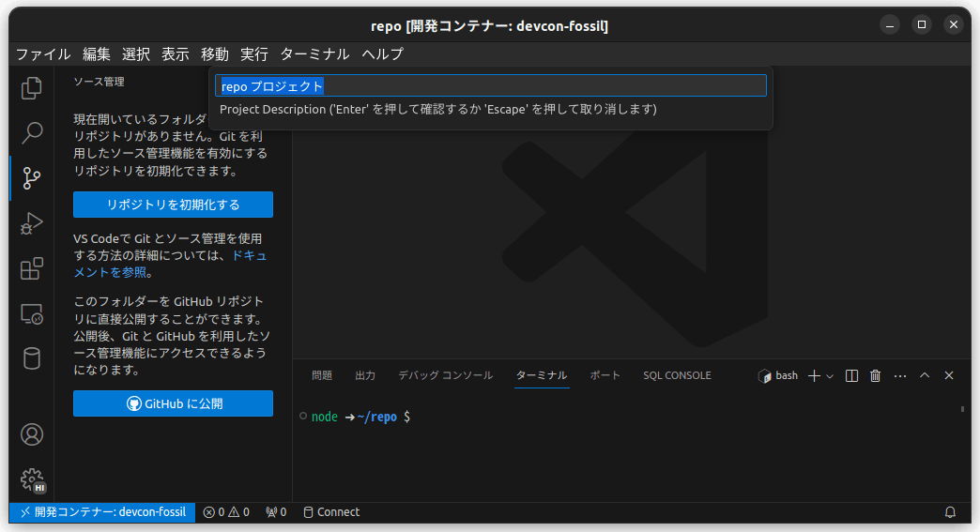This screenshot has width=980, height=532.
Task: Switch to the ポート panel tab
Action: [x=605, y=375]
